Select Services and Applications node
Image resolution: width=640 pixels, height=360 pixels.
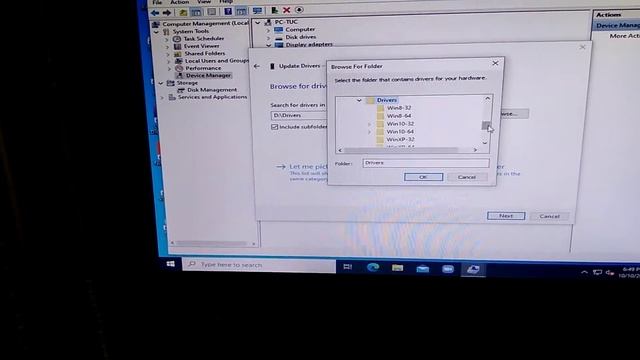[212, 97]
